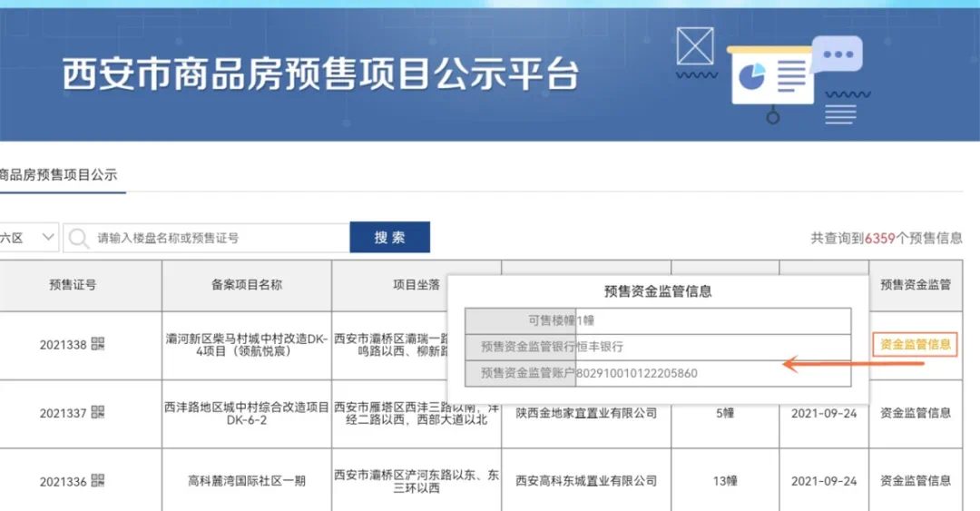Click the 可售楼幢 value 1幢 in popup

click(x=585, y=321)
